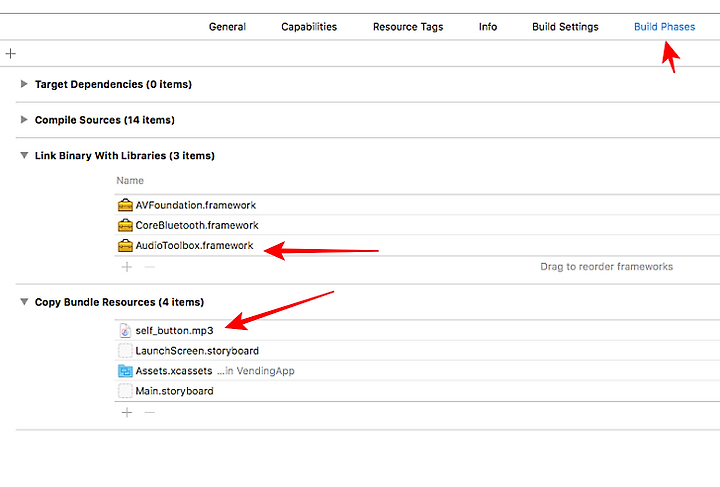
Task: Select the self_button.mp3 resource row
Action: tap(417, 330)
